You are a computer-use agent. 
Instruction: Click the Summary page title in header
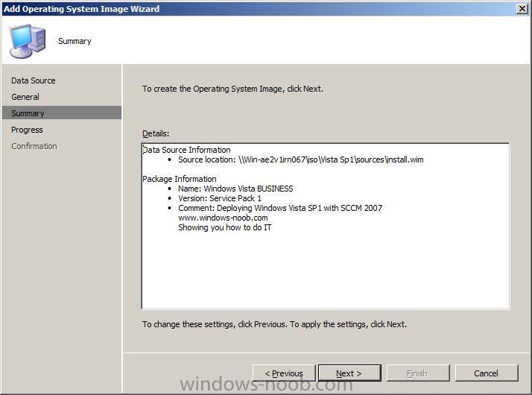[75, 41]
